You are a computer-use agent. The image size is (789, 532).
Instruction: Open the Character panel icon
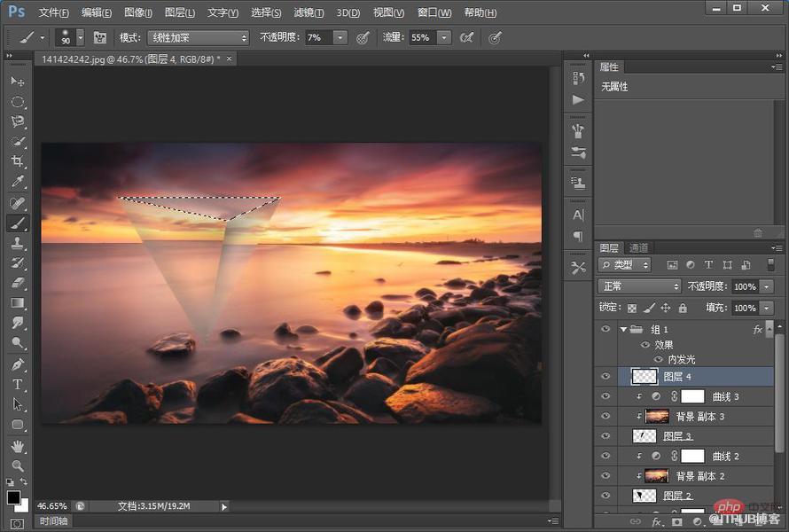[578, 215]
